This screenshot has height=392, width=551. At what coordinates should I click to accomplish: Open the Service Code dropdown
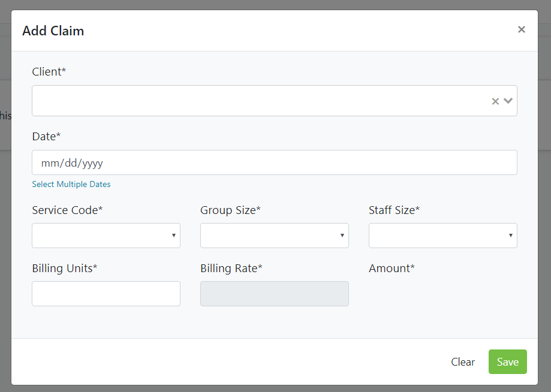coord(106,236)
